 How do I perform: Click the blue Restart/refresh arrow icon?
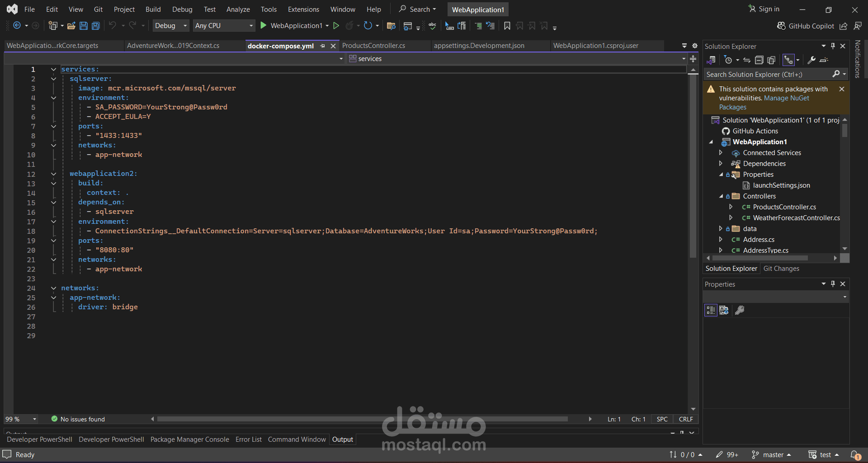tap(368, 26)
